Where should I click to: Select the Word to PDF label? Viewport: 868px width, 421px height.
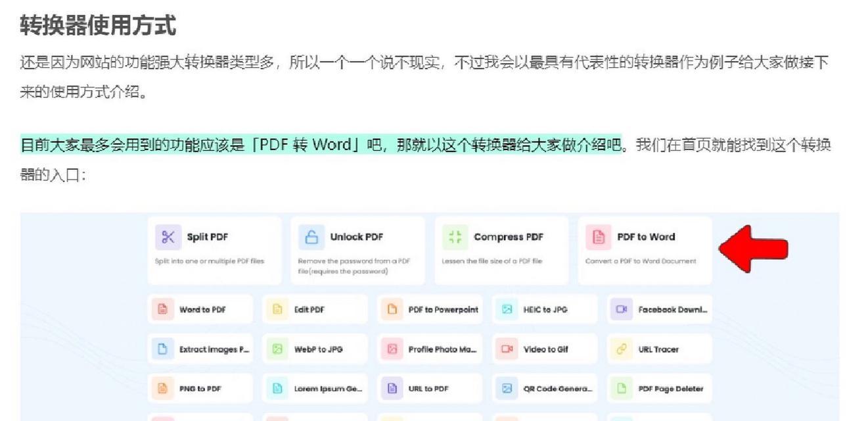(x=202, y=310)
